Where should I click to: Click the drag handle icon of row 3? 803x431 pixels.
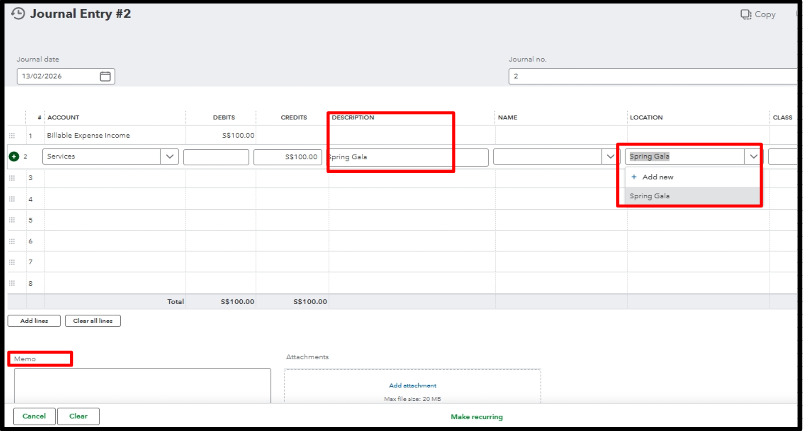(x=13, y=177)
